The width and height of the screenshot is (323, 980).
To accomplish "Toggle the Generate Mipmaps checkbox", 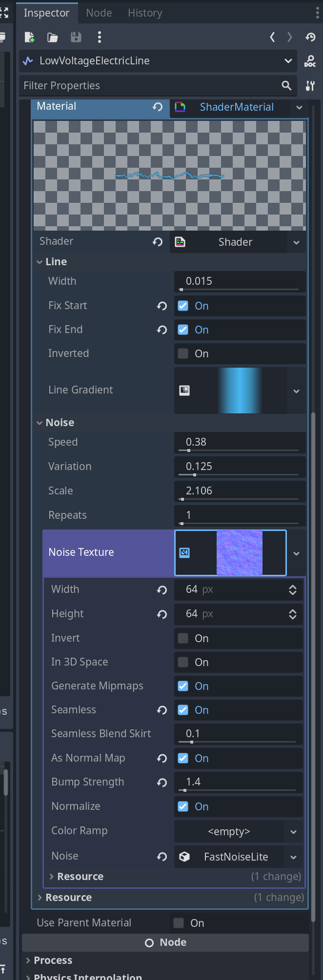I will click(183, 686).
